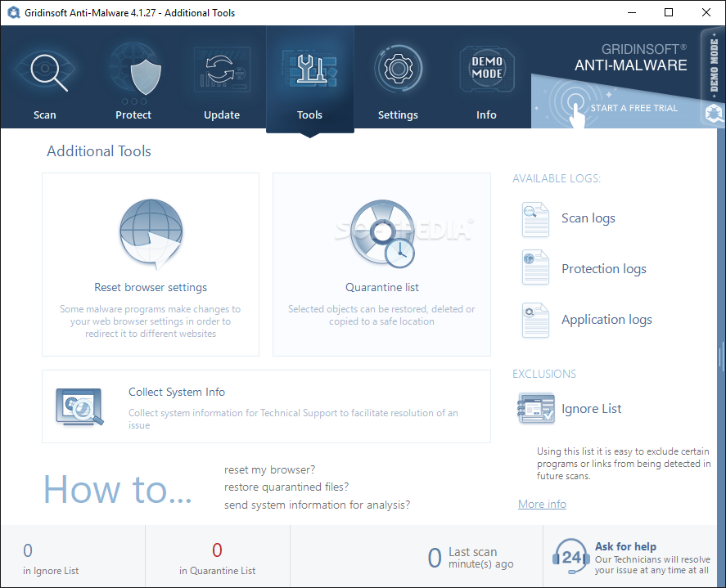Open Collect System Info title
726x588 pixels.
point(177,392)
